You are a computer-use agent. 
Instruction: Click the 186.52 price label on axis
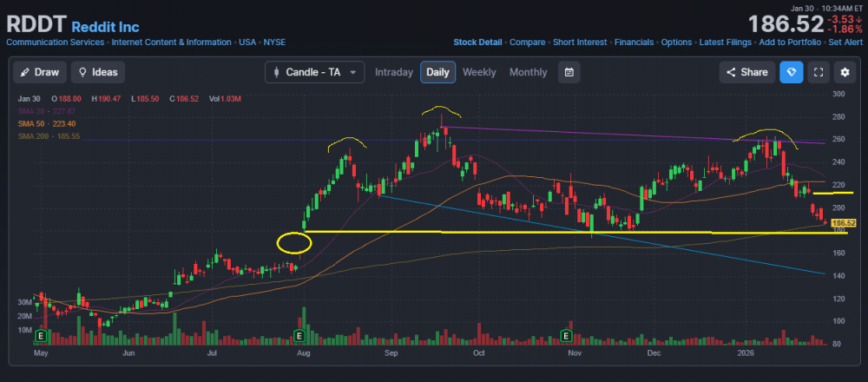pos(844,223)
